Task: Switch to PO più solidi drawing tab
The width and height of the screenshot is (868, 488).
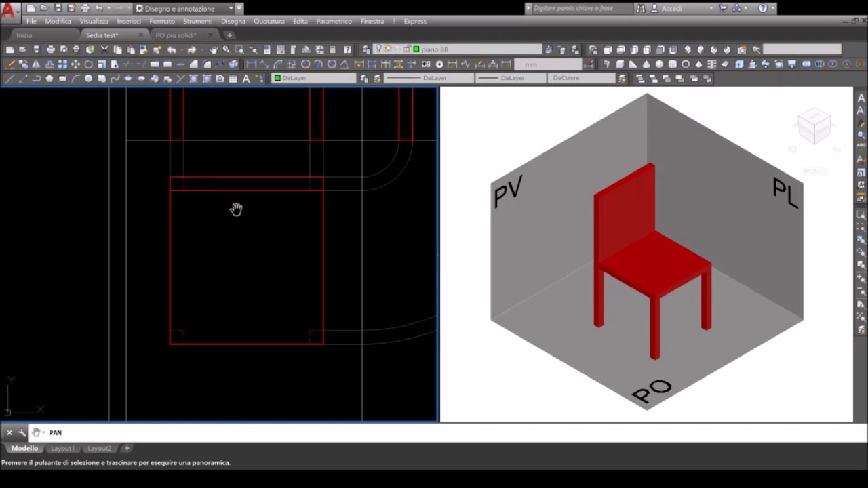Action: [176, 35]
